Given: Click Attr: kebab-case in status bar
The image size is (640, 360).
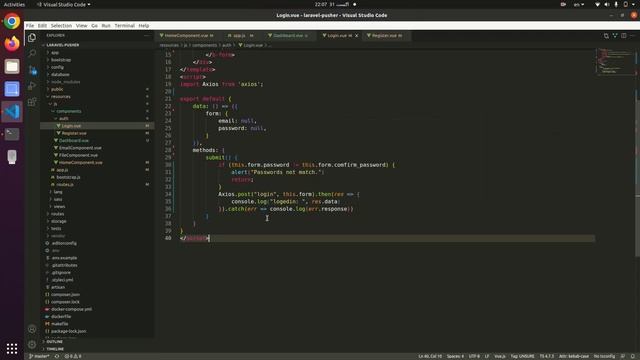Looking at the screenshot, I should click(574, 356).
